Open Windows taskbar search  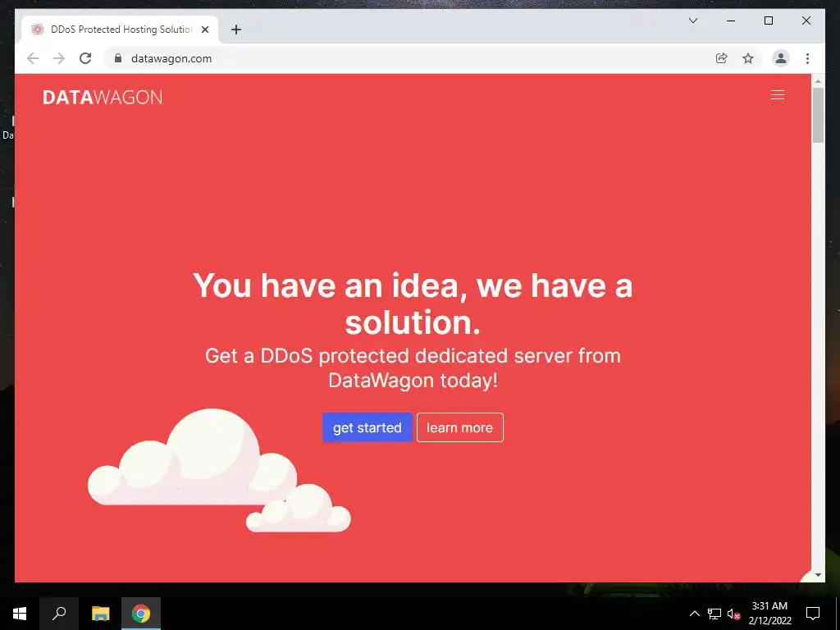pyautogui.click(x=59, y=614)
